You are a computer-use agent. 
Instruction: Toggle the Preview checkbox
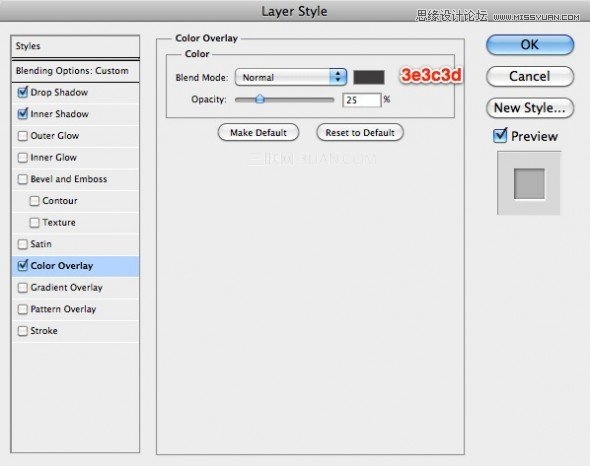tap(500, 136)
